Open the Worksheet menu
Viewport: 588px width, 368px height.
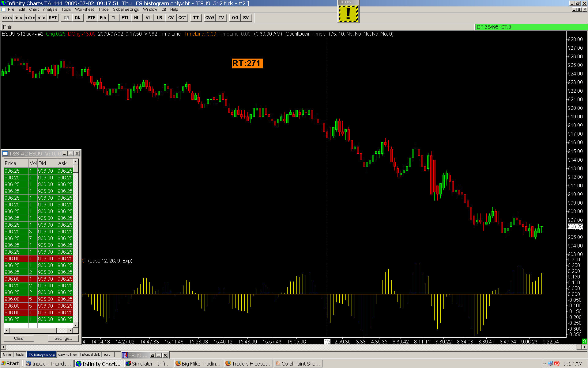click(x=85, y=10)
